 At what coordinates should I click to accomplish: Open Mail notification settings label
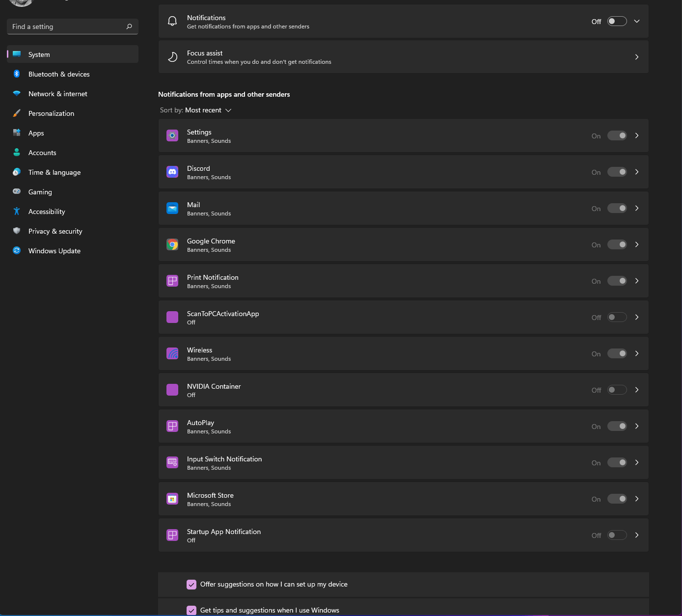pos(193,205)
